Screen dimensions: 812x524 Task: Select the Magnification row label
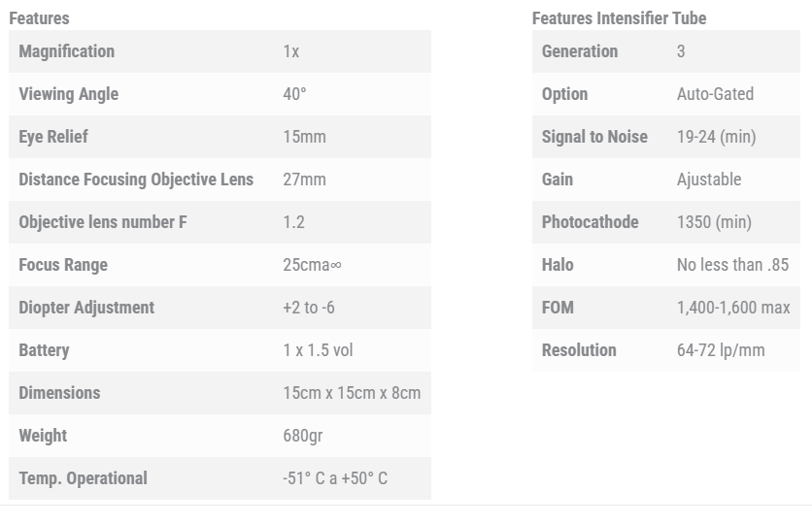66,51
